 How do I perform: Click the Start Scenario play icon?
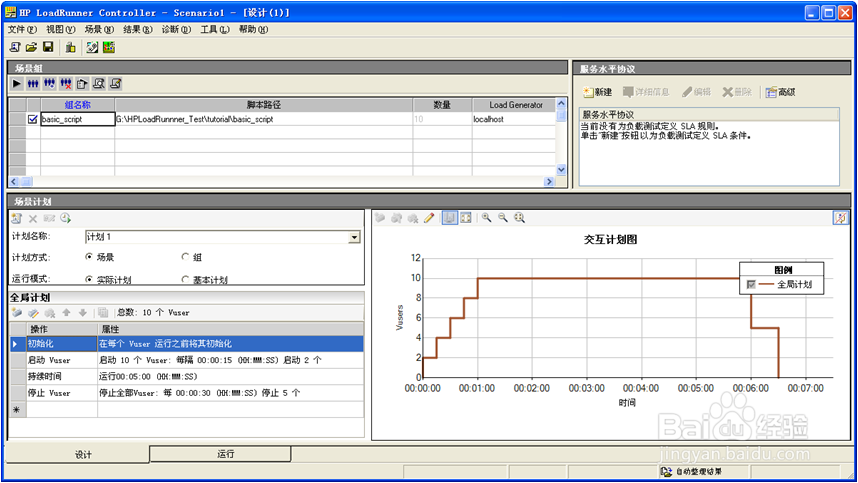pos(16,84)
